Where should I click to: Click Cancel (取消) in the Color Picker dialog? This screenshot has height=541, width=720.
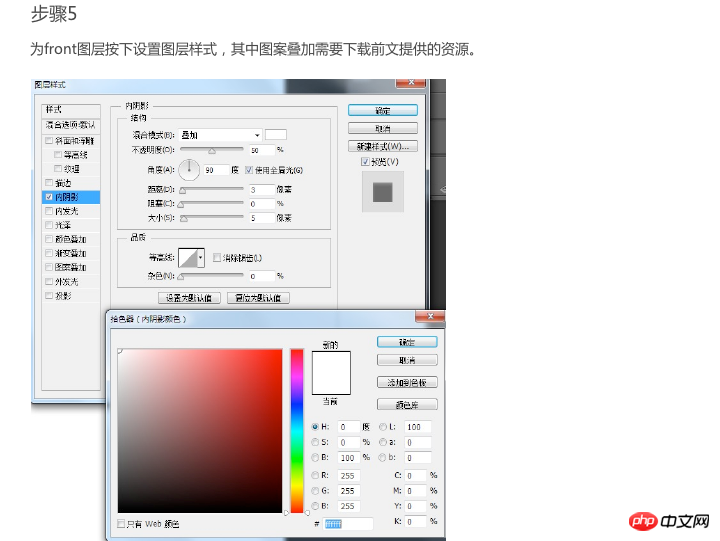(407, 360)
